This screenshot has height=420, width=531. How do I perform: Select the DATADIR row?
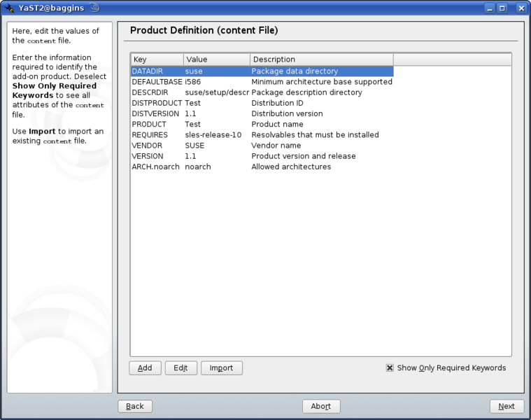262,71
